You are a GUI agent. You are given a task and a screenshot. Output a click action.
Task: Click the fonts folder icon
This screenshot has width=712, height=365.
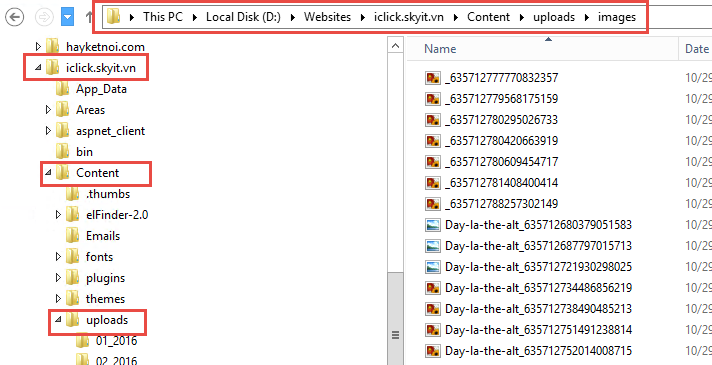[x=73, y=256]
